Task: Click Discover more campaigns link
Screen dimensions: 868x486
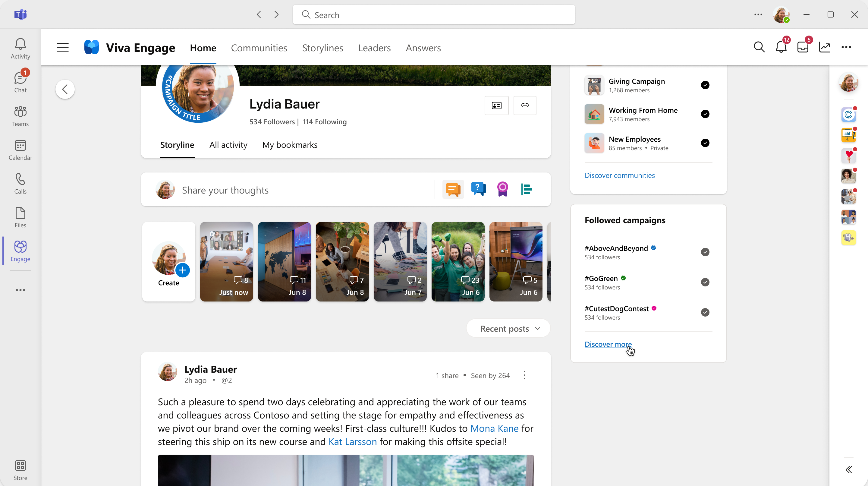Action: pos(608,343)
